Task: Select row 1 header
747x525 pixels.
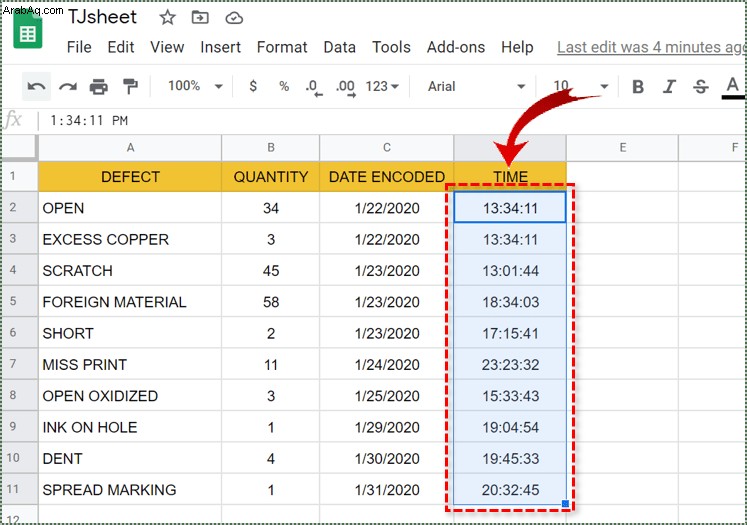Action: [19, 176]
